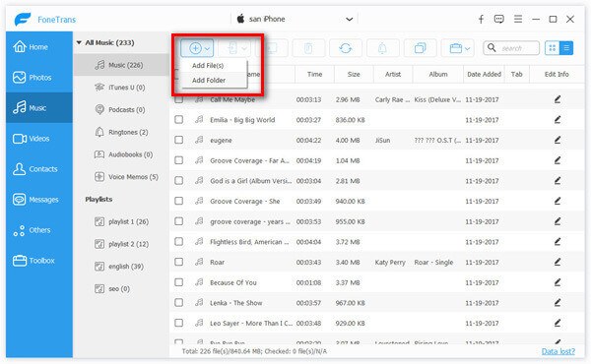Edit info pencil for Roar
591x364 pixels.
[558, 262]
